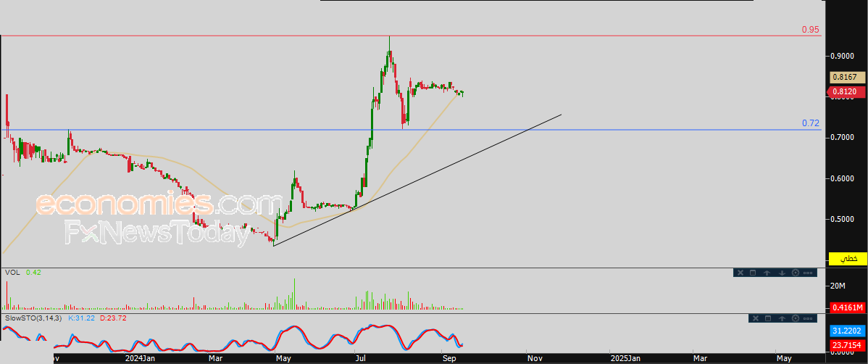Open more options for SlowSTO panel
The width and height of the screenshot is (868, 364).
point(808,318)
